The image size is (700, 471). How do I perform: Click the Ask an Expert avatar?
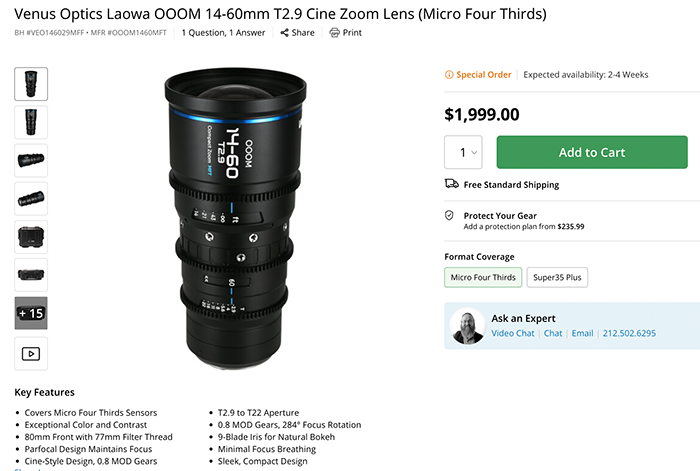click(467, 325)
